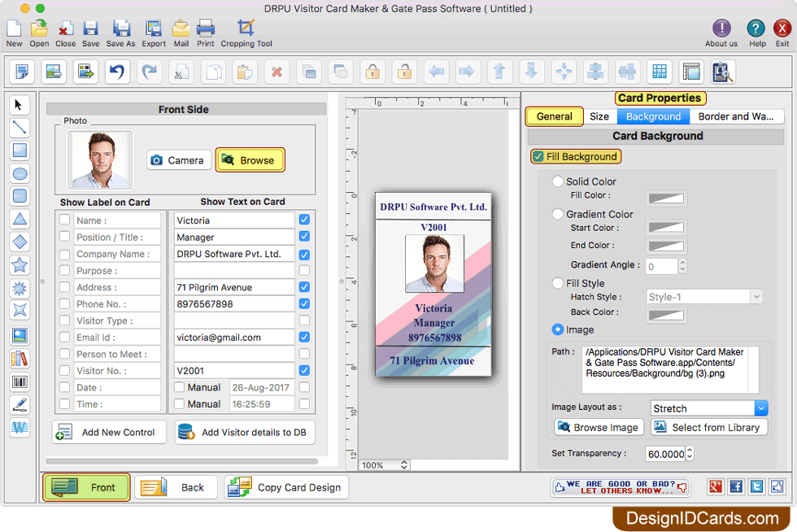Click the visitor photo thumbnail
The width and height of the screenshot is (797, 532).
pos(99,159)
